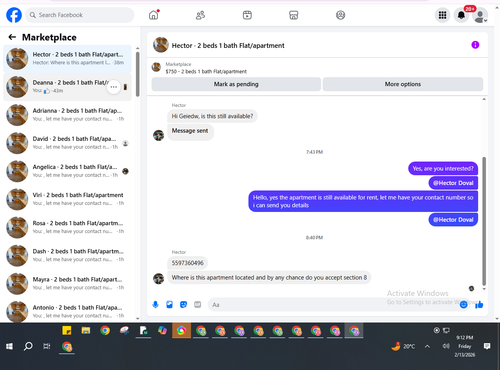Image resolution: width=500 pixels, height=370 pixels.
Task: Open the Hector conversation in the list
Action: [x=67, y=59]
